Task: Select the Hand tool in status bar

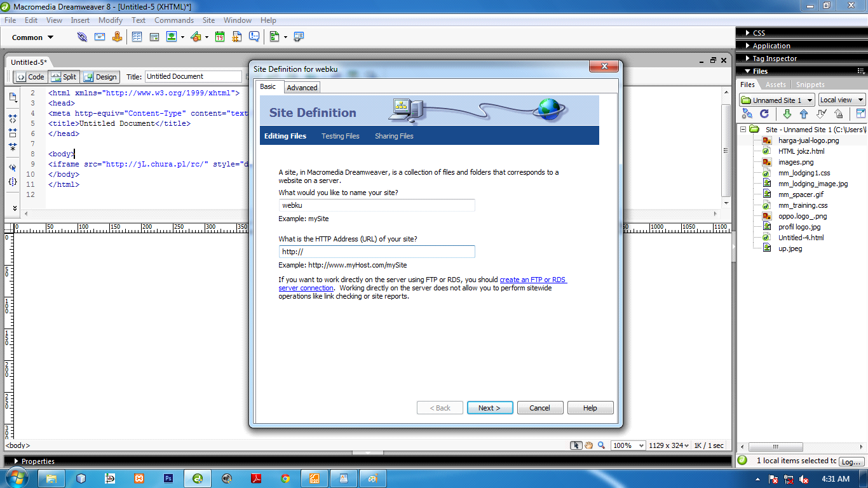Action: coord(589,445)
